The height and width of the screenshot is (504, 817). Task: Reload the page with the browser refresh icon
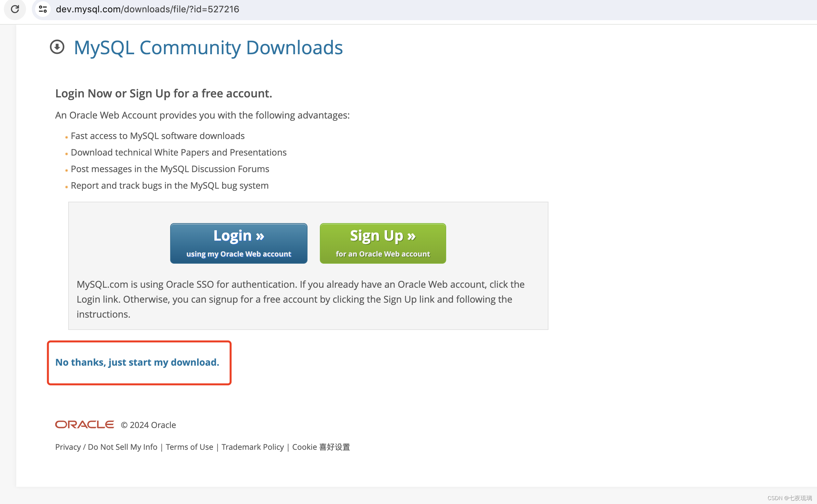[x=15, y=9]
